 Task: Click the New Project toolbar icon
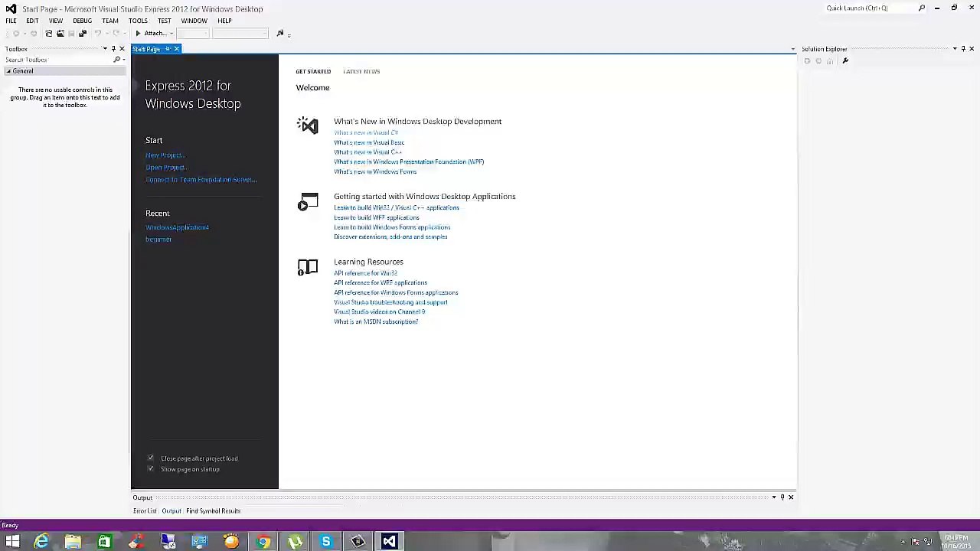[49, 33]
